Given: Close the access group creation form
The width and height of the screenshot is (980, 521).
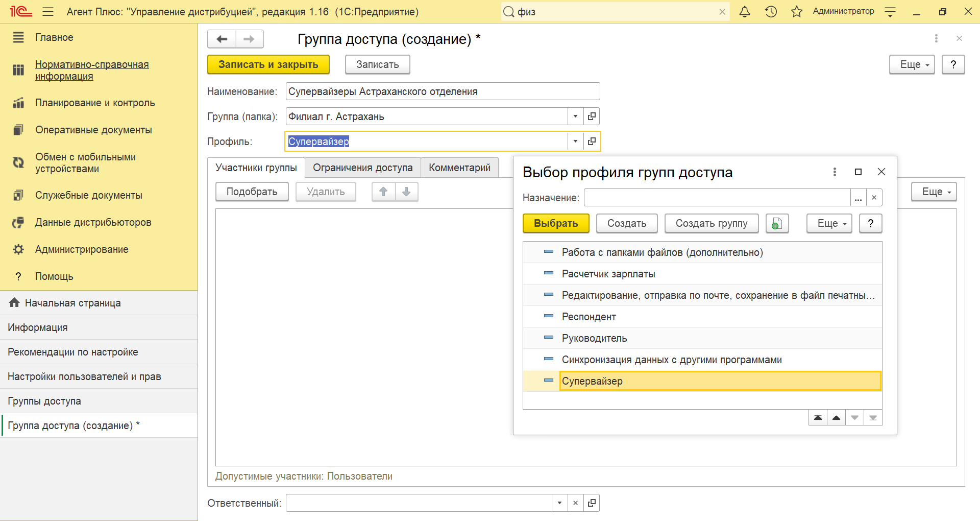Looking at the screenshot, I should click(x=959, y=38).
